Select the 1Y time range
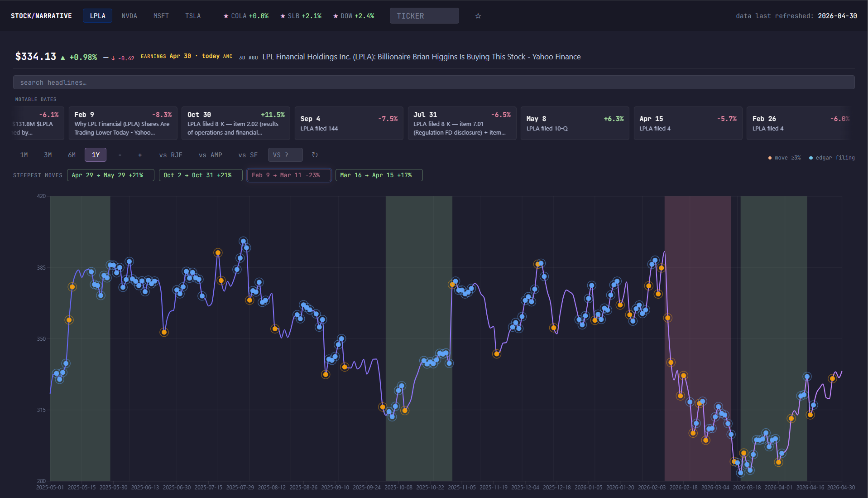 (96, 155)
